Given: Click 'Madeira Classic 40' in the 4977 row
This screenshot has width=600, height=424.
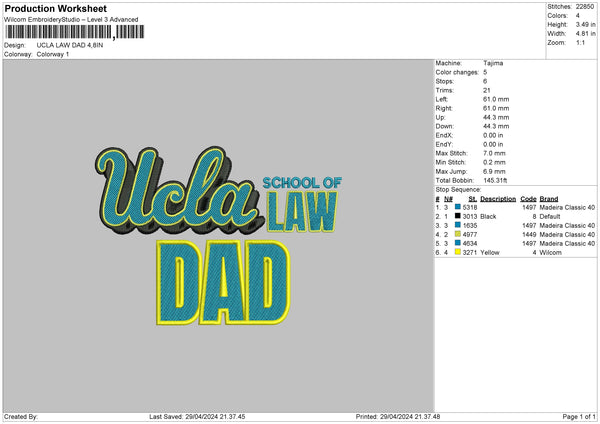Looking at the screenshot, I should (x=567, y=235).
